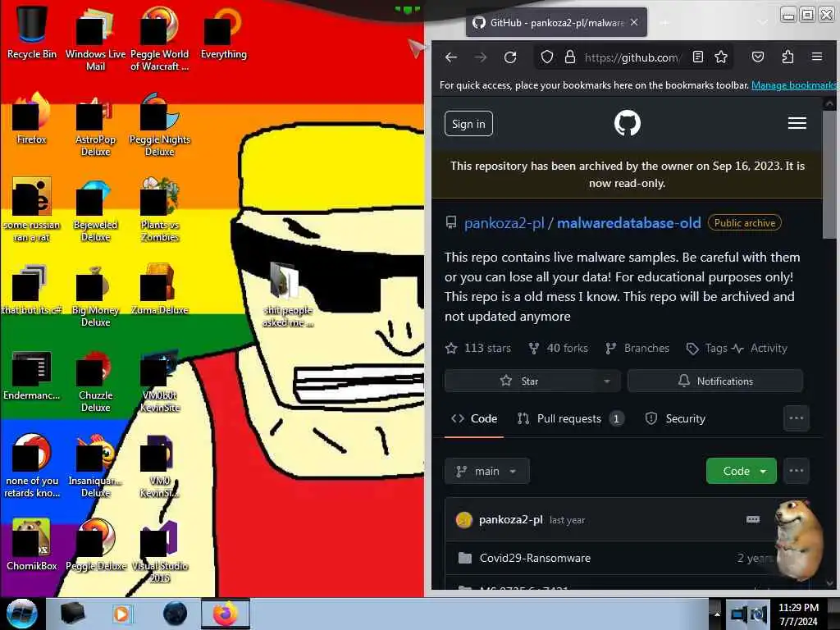Open the Pocket save icon
Image resolution: width=840 pixels, height=630 pixels.
[757, 57]
